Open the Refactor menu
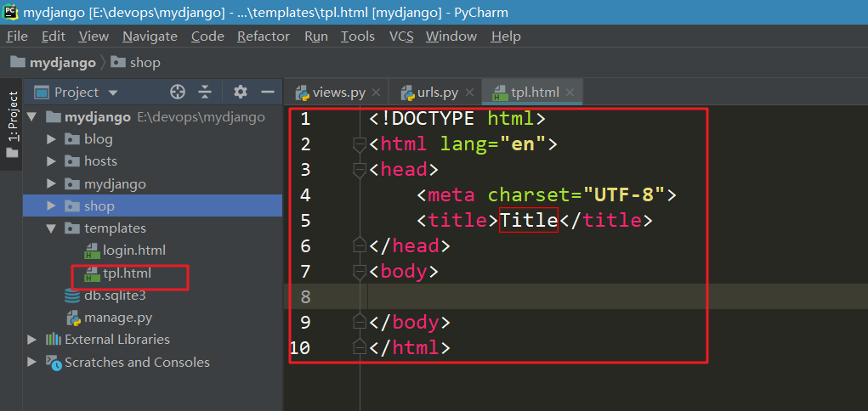Viewport: 868px width, 411px height. click(x=263, y=36)
